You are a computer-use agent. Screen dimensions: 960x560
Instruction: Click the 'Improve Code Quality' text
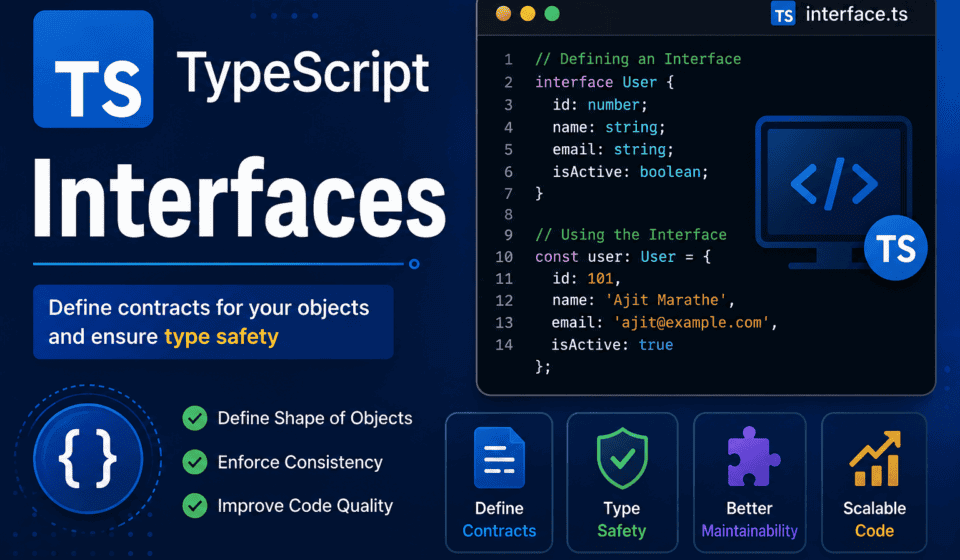tap(306, 506)
